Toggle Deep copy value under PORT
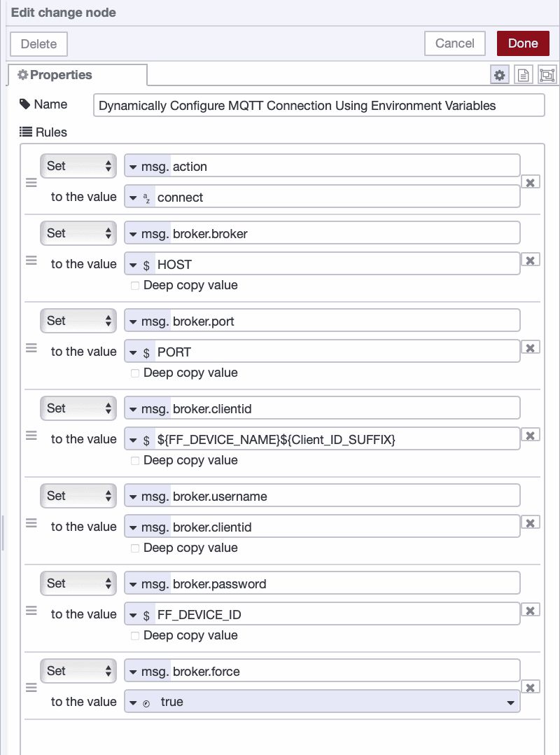 coord(135,373)
